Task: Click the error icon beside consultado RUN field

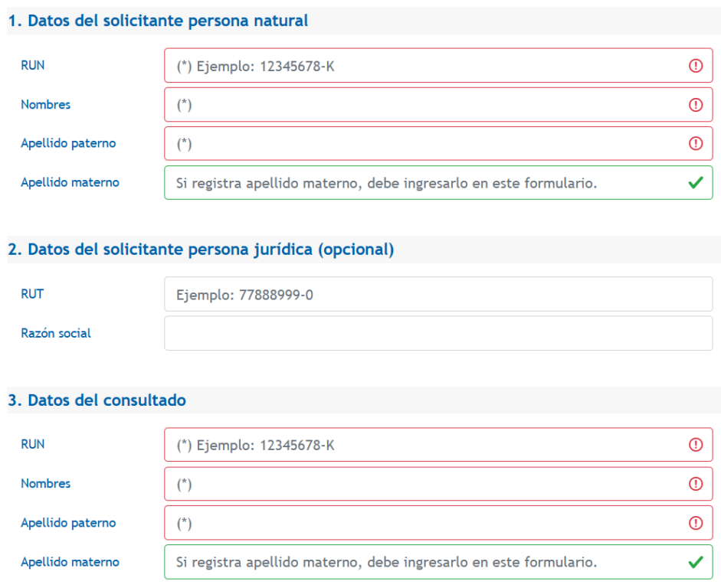Action: pyautogui.click(x=696, y=444)
